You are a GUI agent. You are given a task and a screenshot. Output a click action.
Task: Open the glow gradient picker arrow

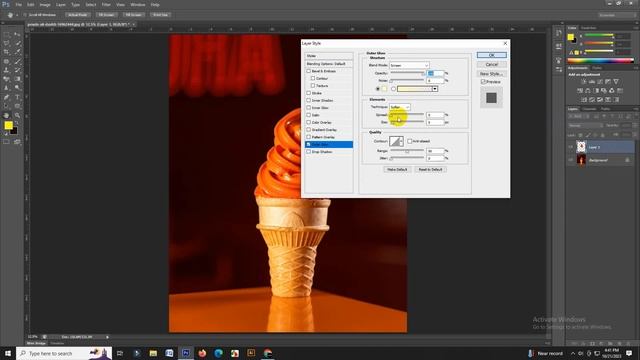coord(435,89)
